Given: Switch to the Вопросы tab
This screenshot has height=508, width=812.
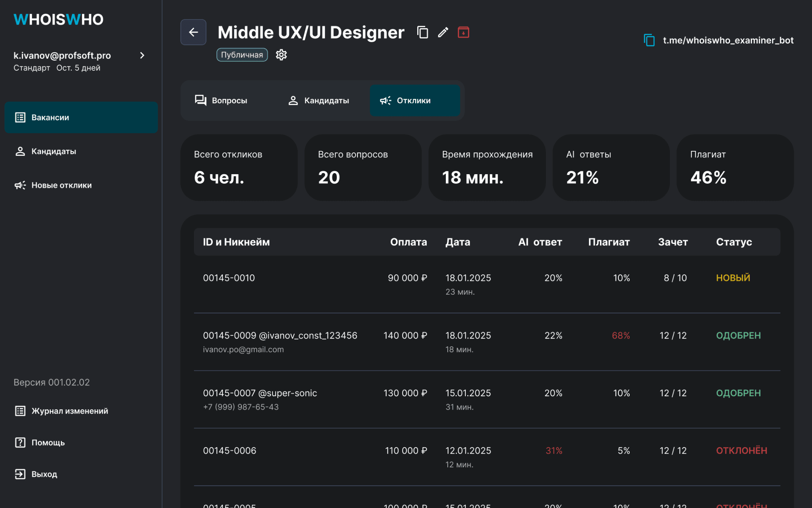Looking at the screenshot, I should pos(230,101).
